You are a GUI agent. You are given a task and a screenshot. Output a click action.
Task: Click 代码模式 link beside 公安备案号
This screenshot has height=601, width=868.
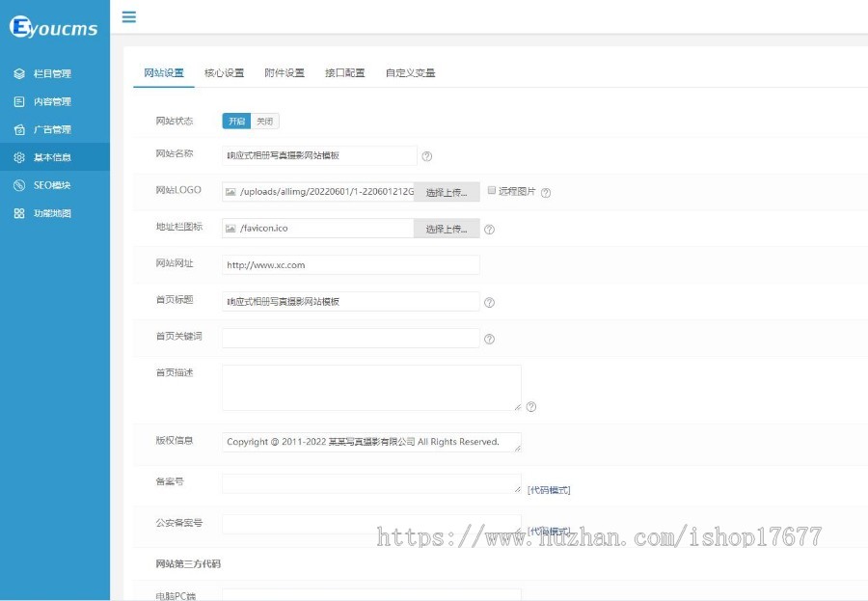[549, 531]
